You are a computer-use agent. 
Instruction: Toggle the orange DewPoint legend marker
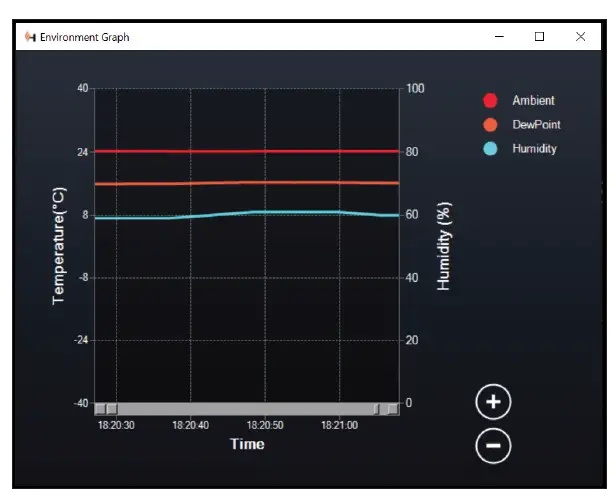(490, 125)
